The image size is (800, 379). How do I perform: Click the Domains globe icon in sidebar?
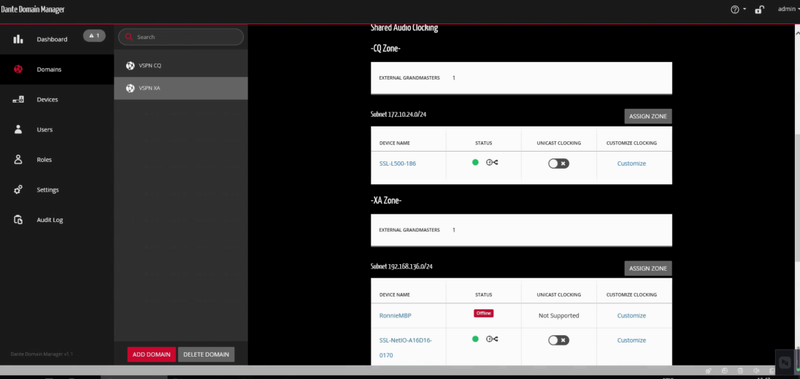click(x=18, y=69)
